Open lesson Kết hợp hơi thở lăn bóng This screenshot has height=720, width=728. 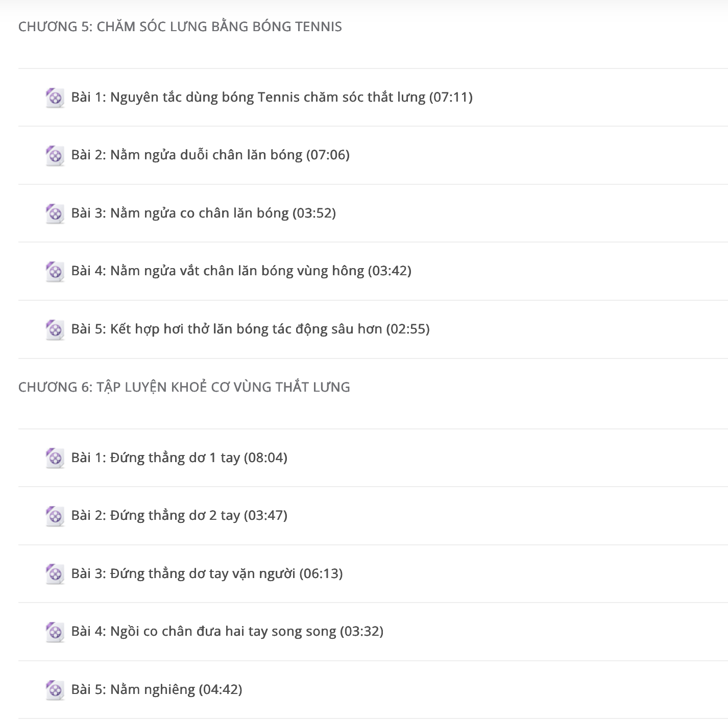pos(250,329)
